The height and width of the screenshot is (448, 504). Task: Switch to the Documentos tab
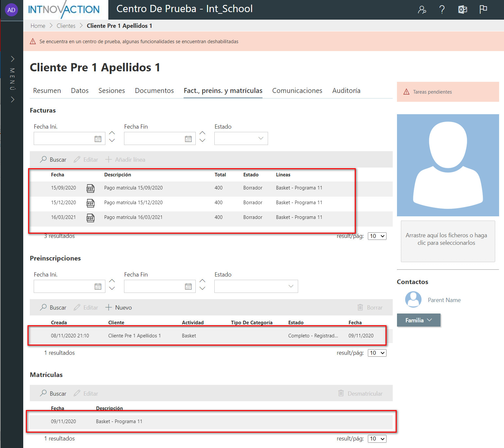pyautogui.click(x=154, y=91)
